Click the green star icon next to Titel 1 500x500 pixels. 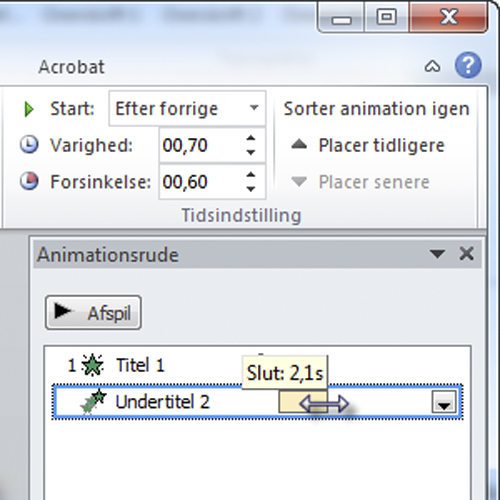click(x=93, y=365)
